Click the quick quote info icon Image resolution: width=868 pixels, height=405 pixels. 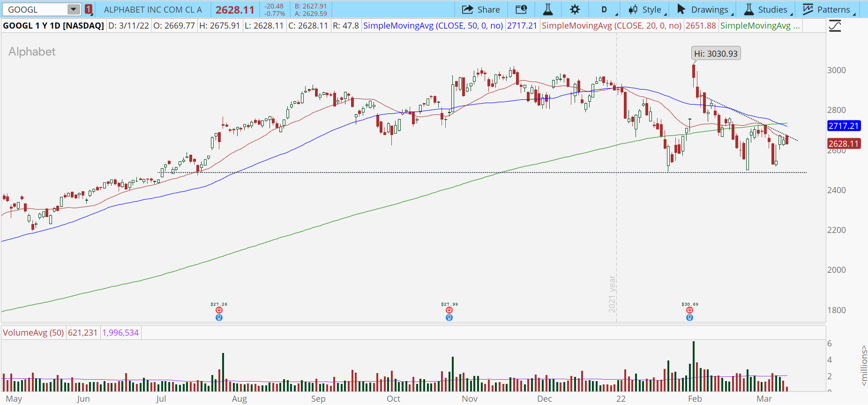(x=521, y=9)
